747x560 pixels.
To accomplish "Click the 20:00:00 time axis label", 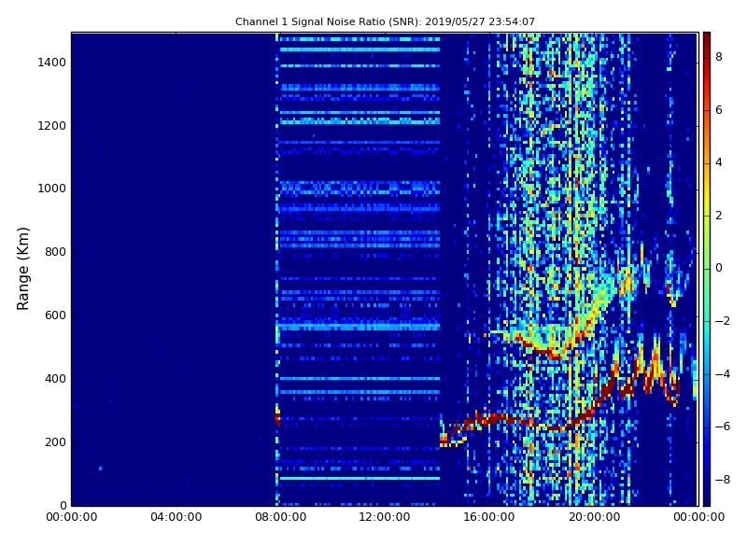I will coord(594,517).
